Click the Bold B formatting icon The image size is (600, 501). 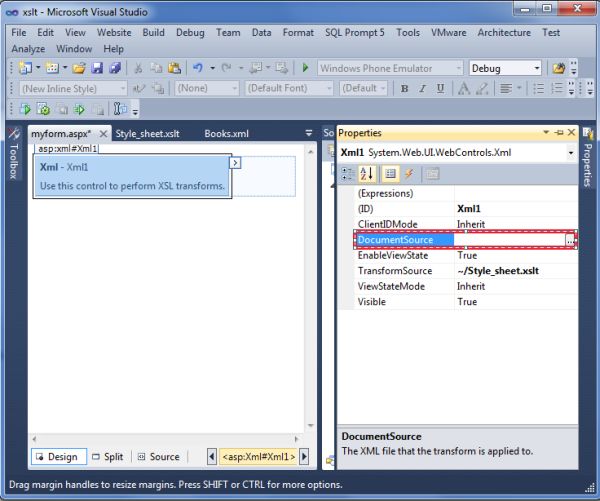(x=404, y=88)
